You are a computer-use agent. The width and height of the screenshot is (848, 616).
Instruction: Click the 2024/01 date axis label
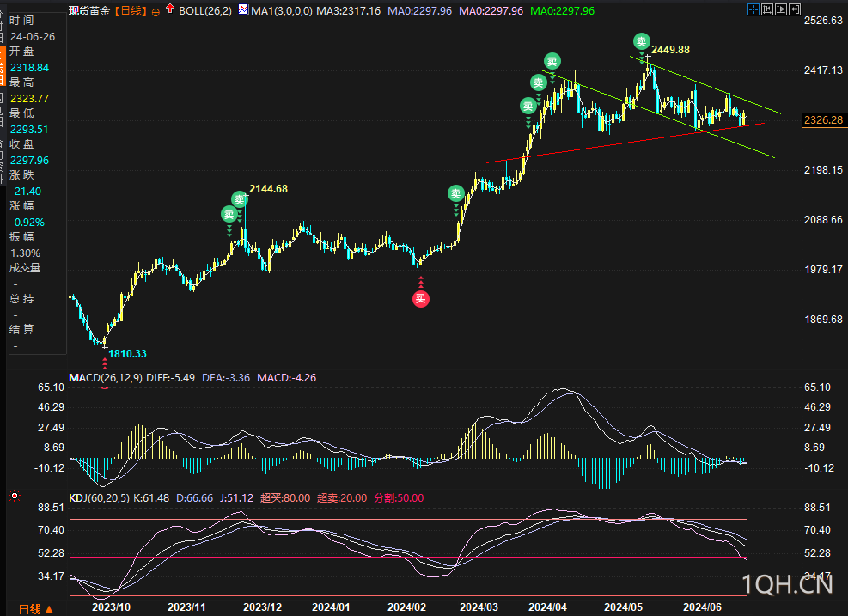(x=331, y=607)
